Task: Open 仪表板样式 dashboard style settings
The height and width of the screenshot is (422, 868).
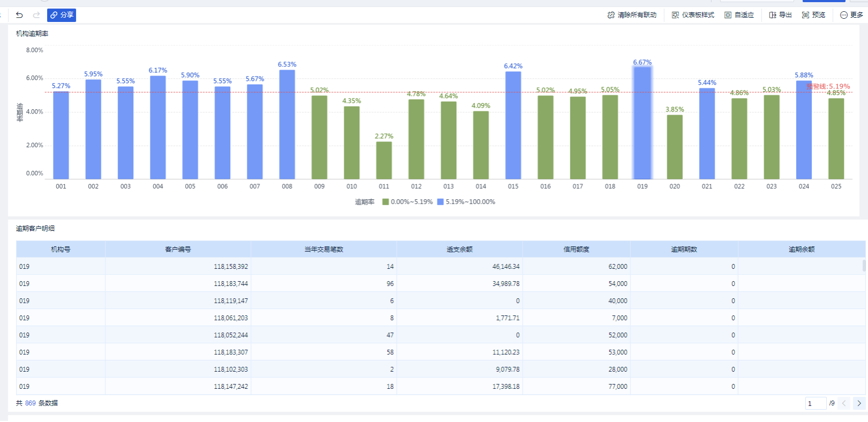Action: pos(693,15)
